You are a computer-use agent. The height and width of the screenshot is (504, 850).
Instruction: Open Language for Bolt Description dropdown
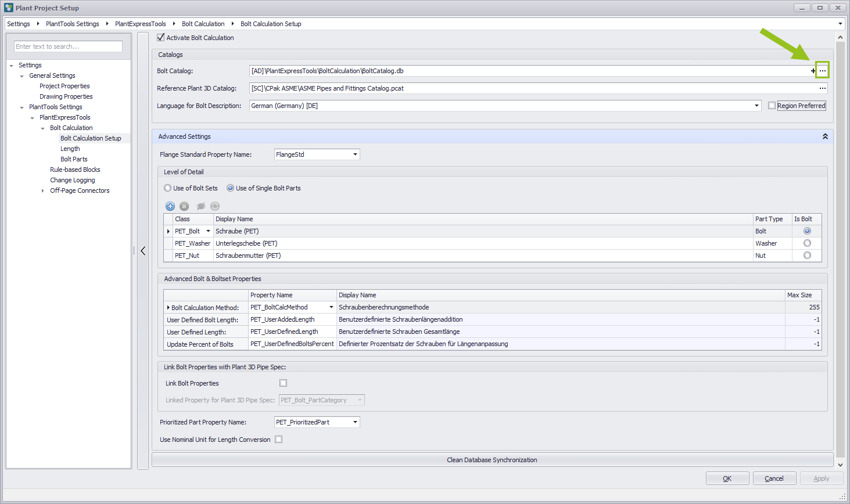[756, 106]
